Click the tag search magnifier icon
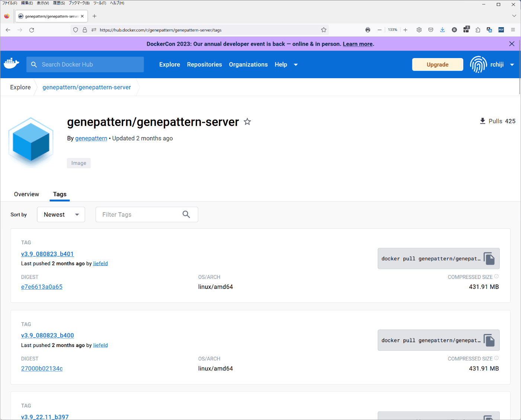This screenshot has width=521, height=420. pos(186,214)
